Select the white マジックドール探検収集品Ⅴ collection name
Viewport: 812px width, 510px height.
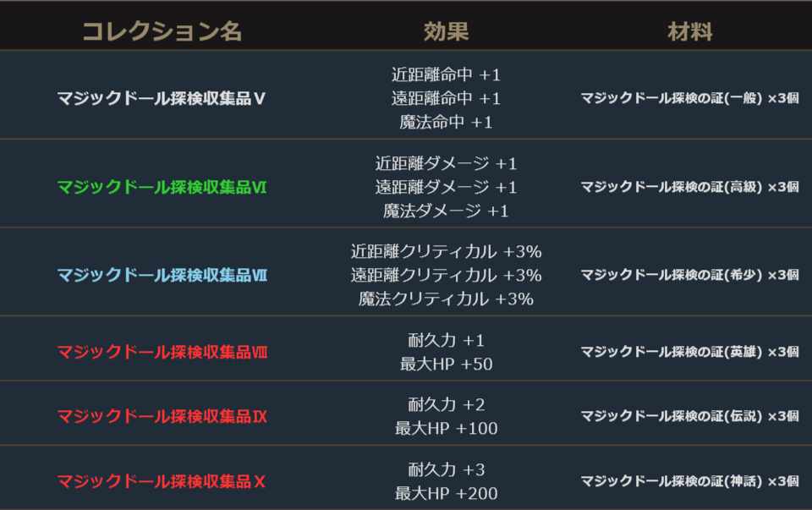[162, 98]
